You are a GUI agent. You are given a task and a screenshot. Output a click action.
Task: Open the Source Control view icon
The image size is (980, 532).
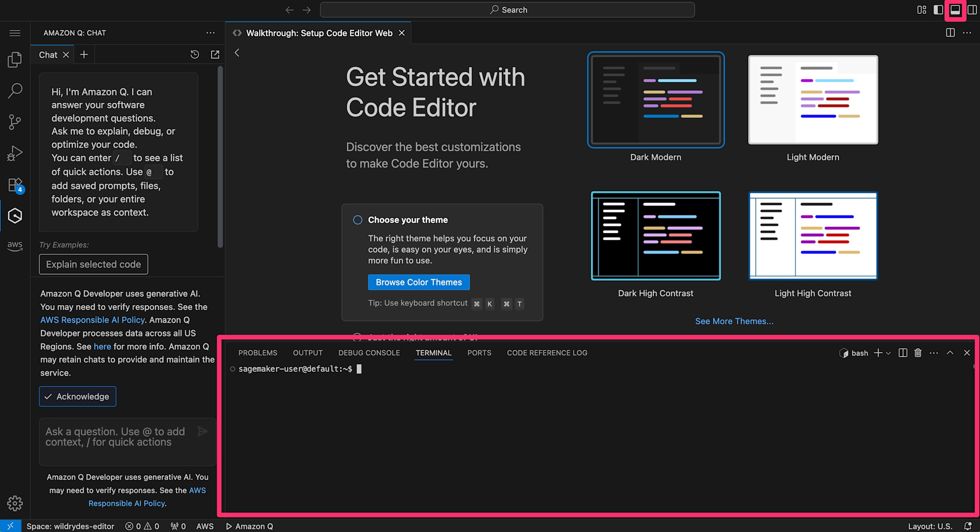tap(15, 122)
